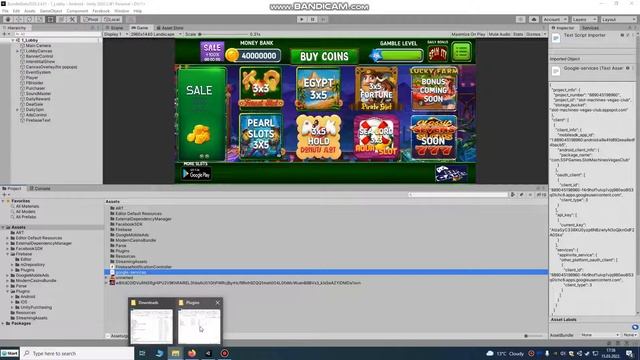Open the 2960x1440 Landscape resolution dropdown
Image resolution: width=640 pixels, height=360 pixels.
(x=156, y=34)
